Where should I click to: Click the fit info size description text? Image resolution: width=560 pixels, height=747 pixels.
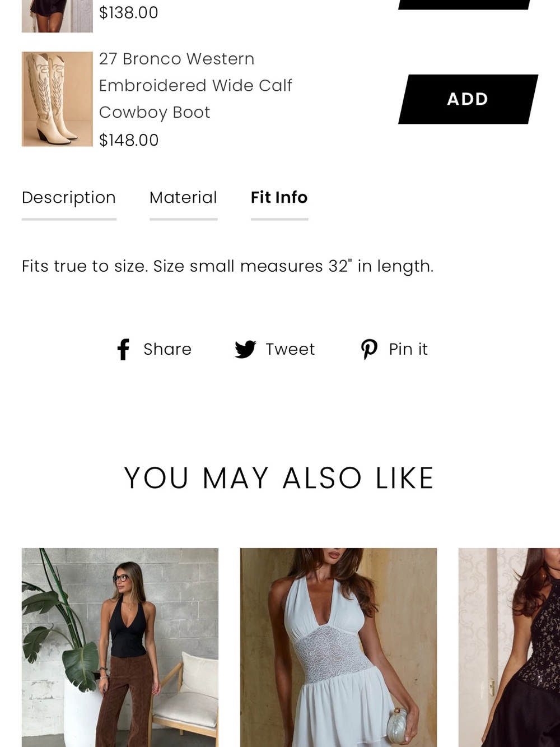(228, 266)
